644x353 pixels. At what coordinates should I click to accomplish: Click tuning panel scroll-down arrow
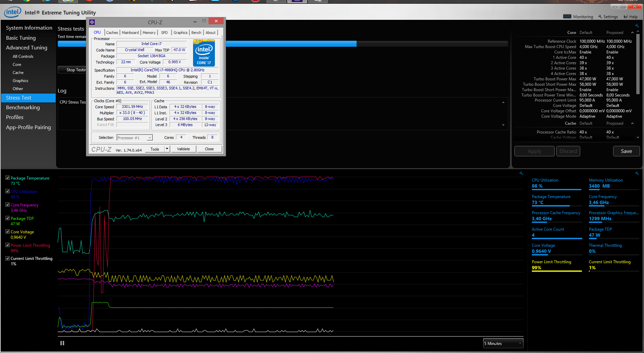pyautogui.click(x=638, y=138)
